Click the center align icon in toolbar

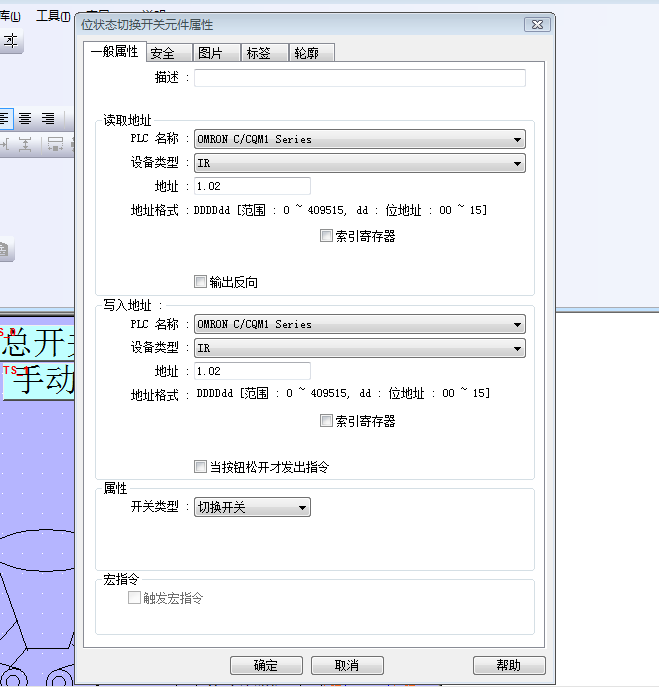tap(25, 118)
